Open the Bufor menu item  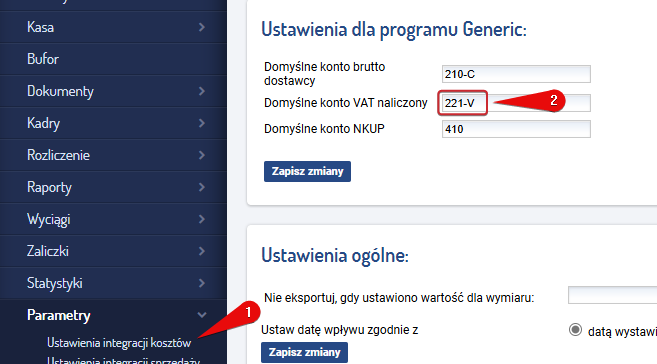(x=113, y=59)
